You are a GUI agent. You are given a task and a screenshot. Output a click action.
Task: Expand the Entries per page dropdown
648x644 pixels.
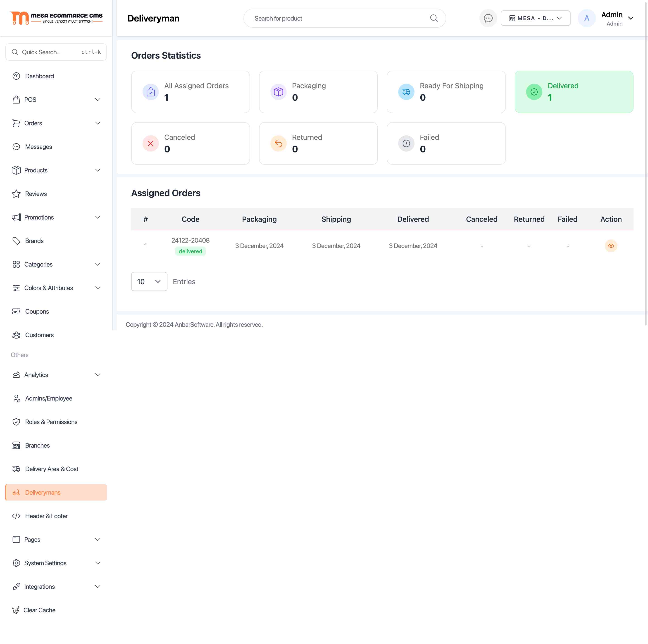coord(149,281)
